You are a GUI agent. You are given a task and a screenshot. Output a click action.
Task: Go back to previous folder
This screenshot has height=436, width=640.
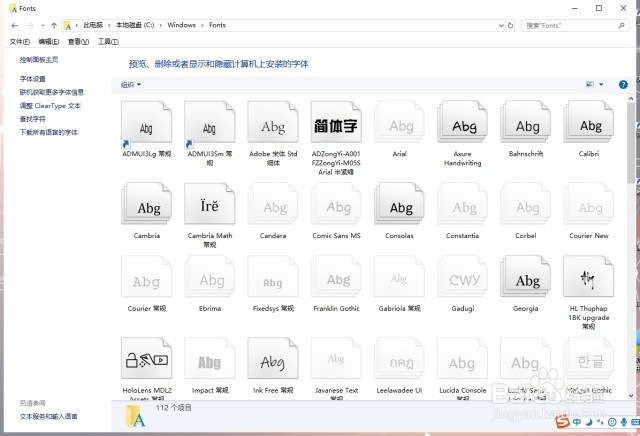(15, 25)
